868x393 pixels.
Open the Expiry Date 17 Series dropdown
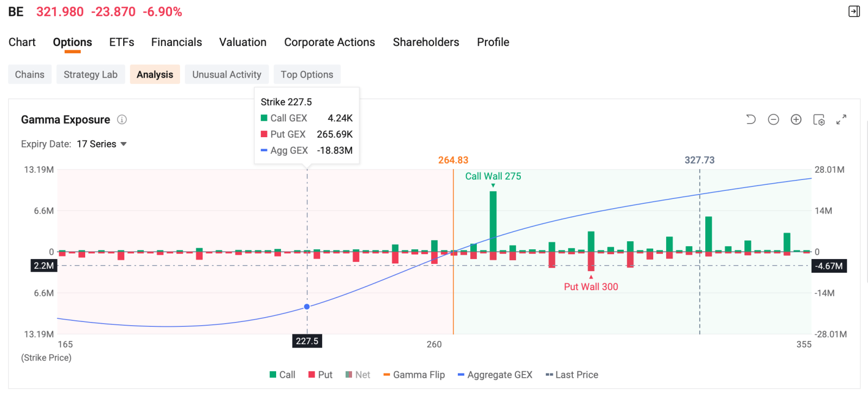(101, 144)
